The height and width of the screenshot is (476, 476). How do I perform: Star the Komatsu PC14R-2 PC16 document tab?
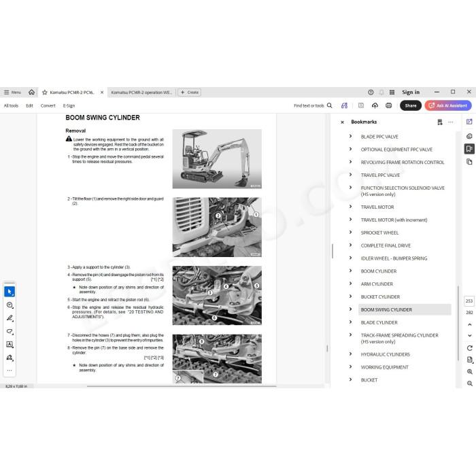click(45, 92)
